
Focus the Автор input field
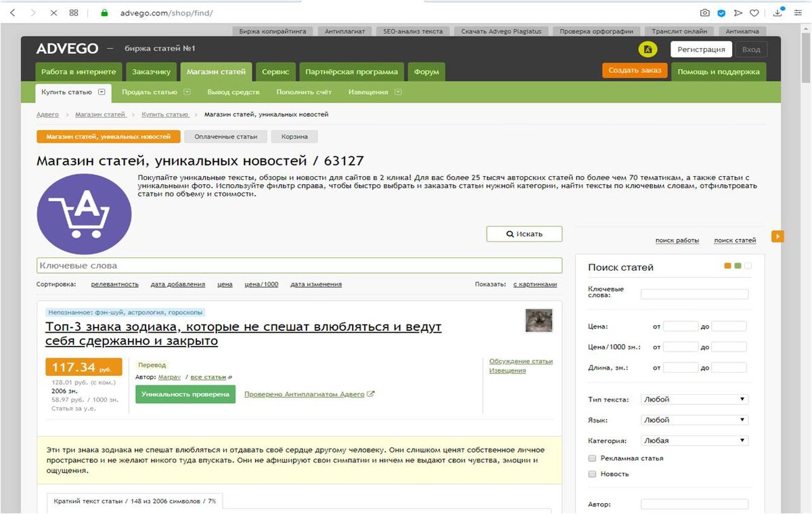[x=694, y=505]
